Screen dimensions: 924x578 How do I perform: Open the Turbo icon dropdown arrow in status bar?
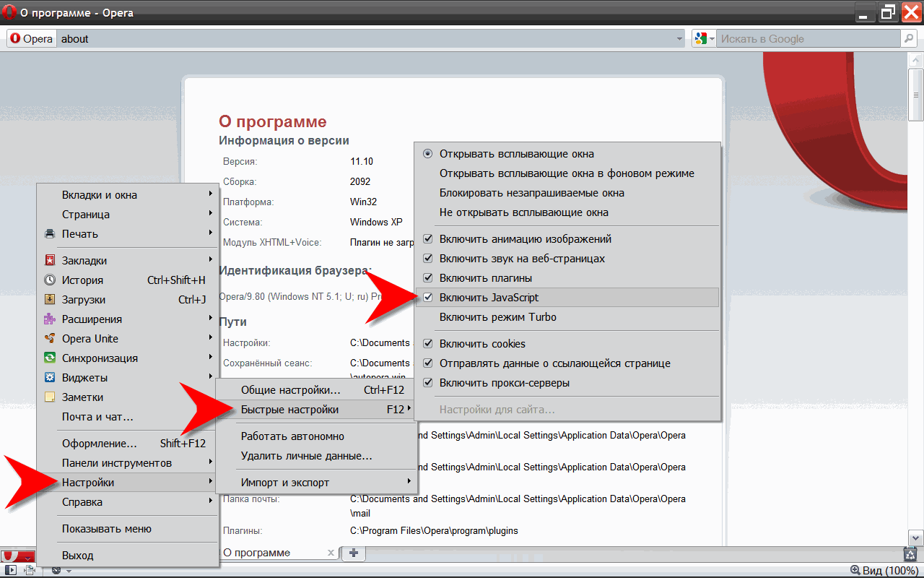pyautogui.click(x=69, y=571)
